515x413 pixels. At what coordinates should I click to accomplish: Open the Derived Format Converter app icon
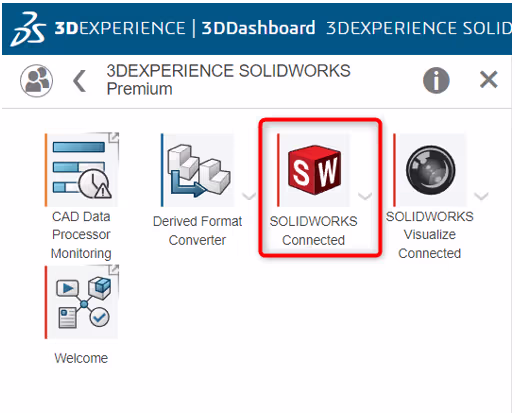[x=198, y=170]
